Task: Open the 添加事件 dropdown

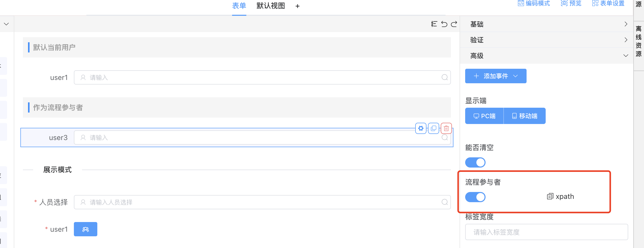Action: [x=495, y=76]
